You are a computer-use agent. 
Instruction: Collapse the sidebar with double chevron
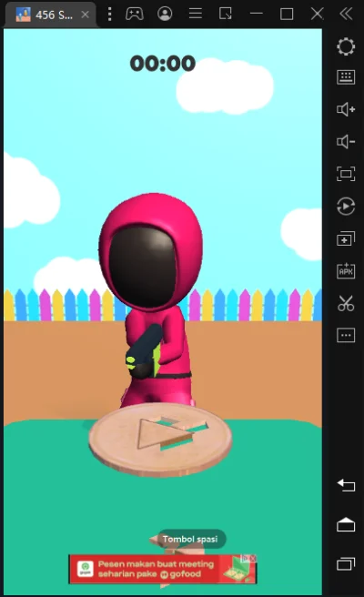click(x=346, y=14)
